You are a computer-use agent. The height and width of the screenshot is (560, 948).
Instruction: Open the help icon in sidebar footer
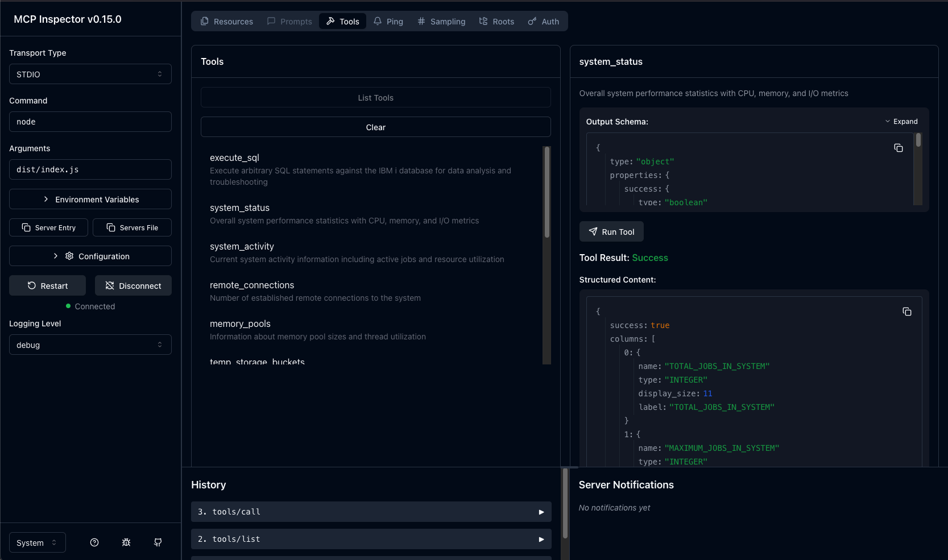pos(94,542)
